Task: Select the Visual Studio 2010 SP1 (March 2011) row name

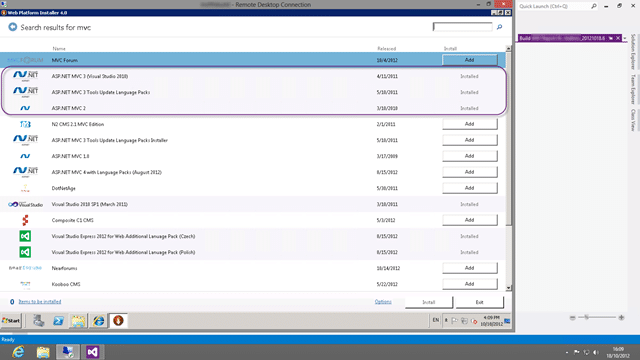Action: 89,204
